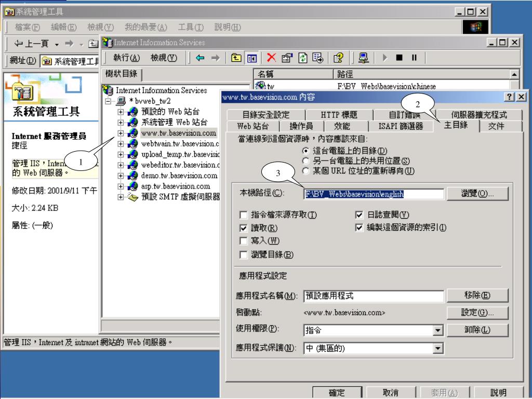Click the 卸除(L) button
This screenshot has height=399, width=532.
click(x=477, y=330)
